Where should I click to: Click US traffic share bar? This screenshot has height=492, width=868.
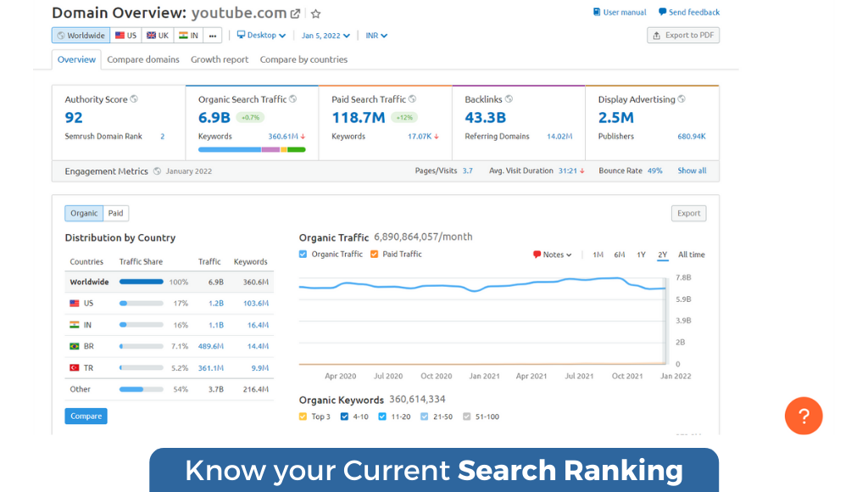[x=142, y=304]
